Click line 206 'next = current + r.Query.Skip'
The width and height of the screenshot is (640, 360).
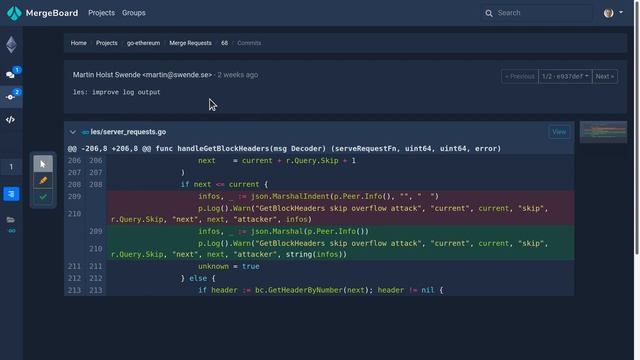click(277, 161)
